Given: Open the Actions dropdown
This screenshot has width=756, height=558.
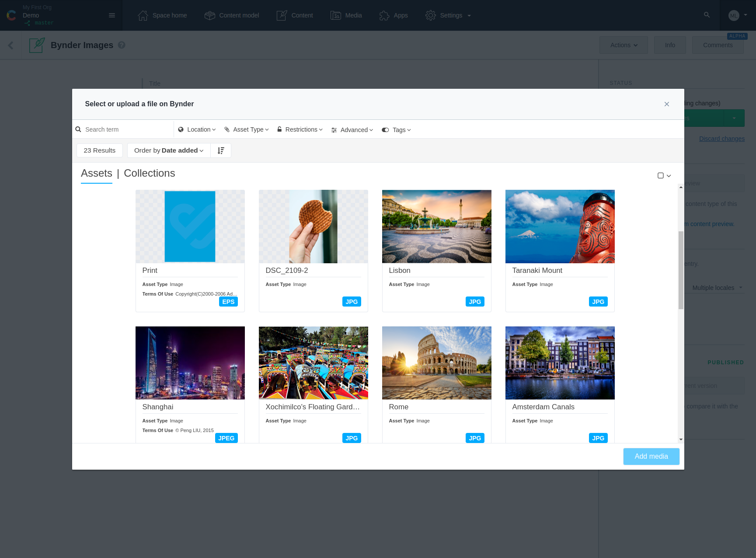Looking at the screenshot, I should pyautogui.click(x=624, y=45).
